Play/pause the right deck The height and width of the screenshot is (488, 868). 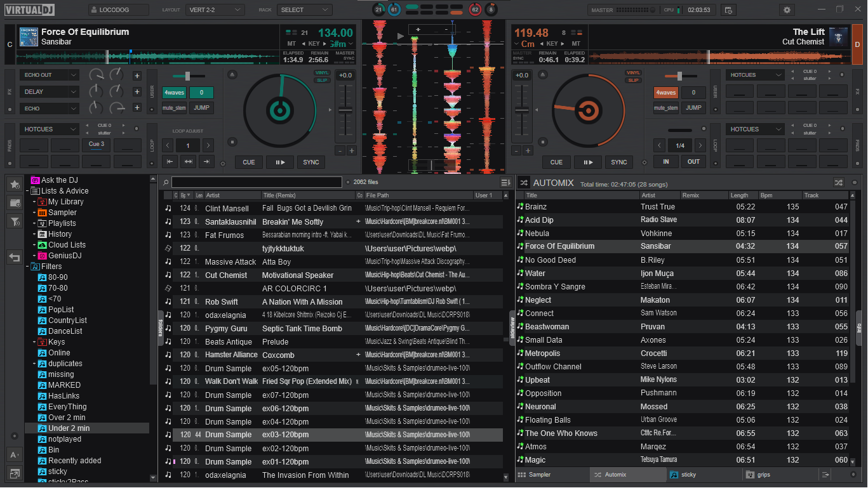tap(588, 162)
